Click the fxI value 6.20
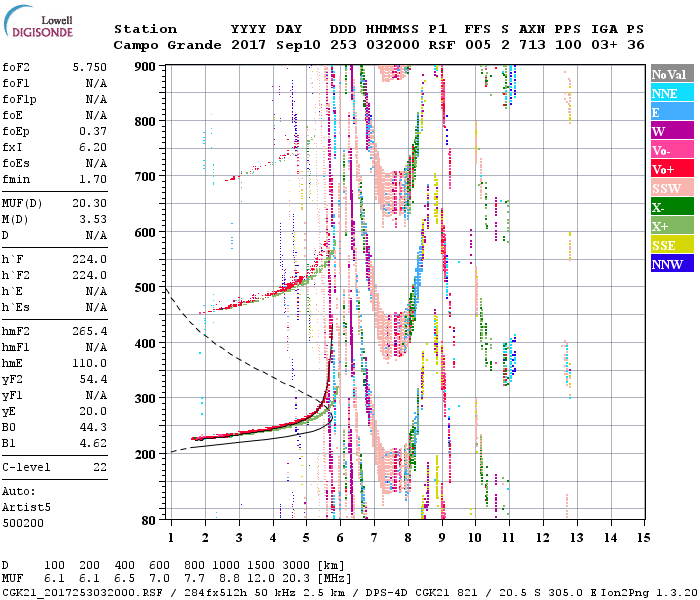The height and width of the screenshot is (600, 700). (x=93, y=147)
